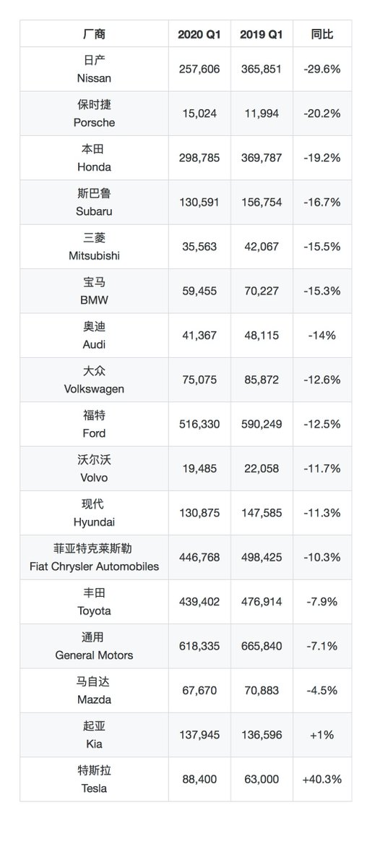The height and width of the screenshot is (868, 380).
Task: Click Honda's 2020 Q1 value 298,785
Action: coord(199,158)
